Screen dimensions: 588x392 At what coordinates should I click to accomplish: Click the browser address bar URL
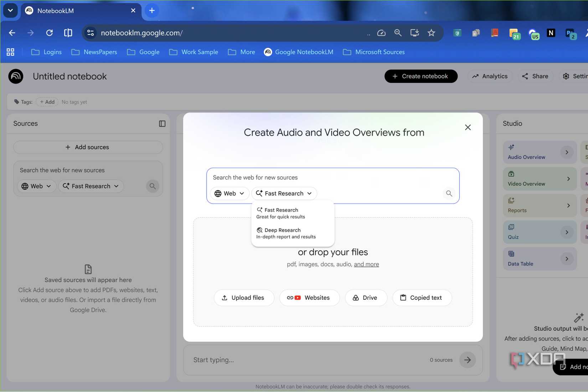pos(142,33)
